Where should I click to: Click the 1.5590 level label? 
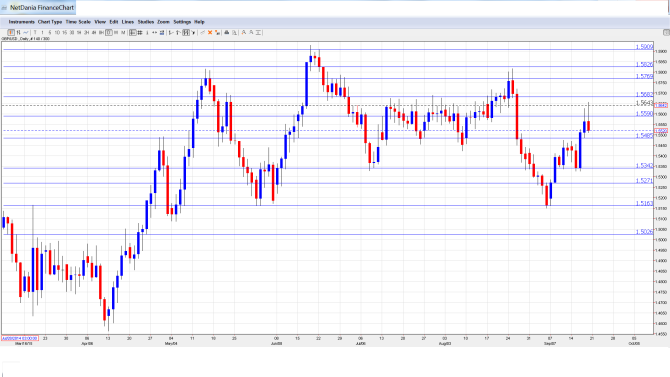(644, 114)
